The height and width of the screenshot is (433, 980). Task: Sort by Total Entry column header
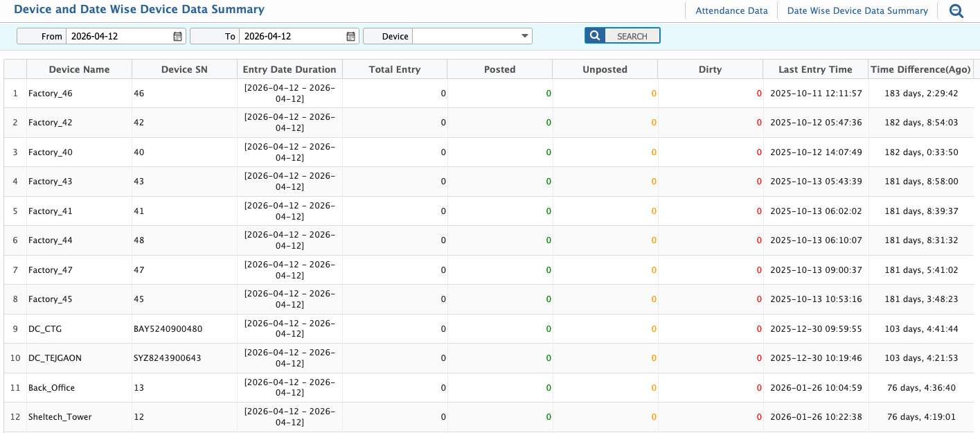click(x=395, y=69)
